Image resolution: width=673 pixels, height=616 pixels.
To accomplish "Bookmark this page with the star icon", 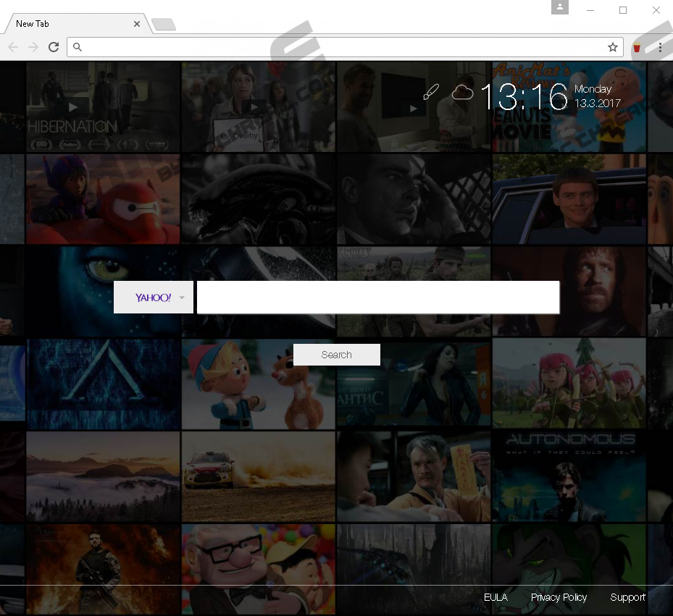I will (612, 47).
